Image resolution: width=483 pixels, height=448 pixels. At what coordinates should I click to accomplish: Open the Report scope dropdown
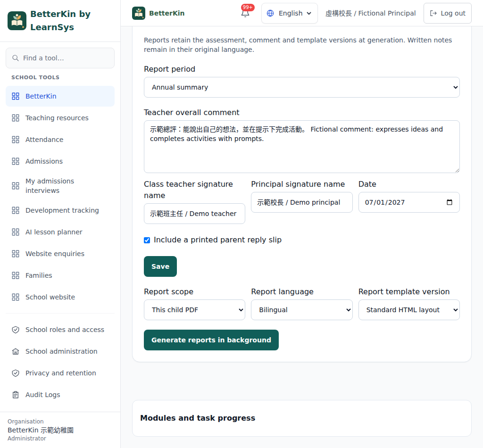click(194, 310)
